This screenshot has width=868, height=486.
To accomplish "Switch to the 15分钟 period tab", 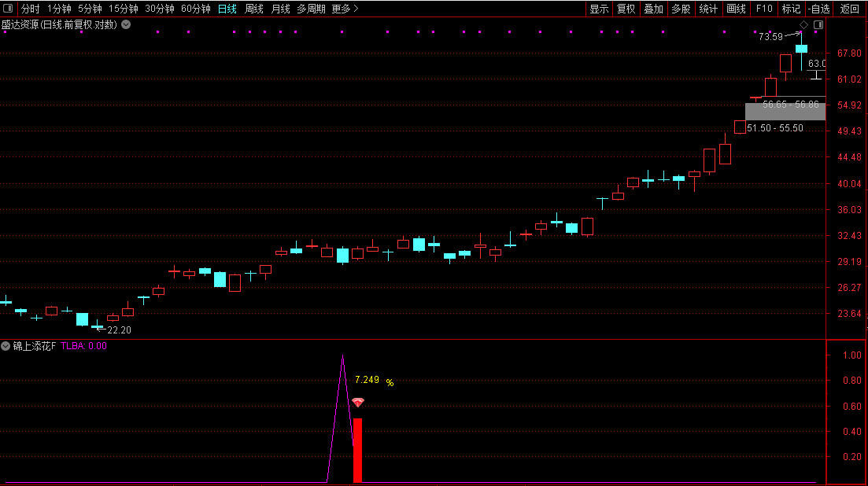I will click(x=124, y=9).
